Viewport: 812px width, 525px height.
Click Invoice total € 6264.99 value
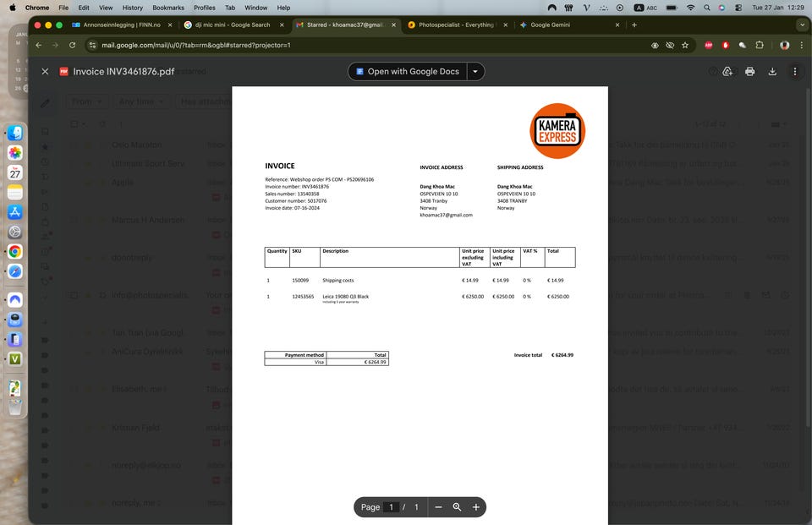point(562,355)
